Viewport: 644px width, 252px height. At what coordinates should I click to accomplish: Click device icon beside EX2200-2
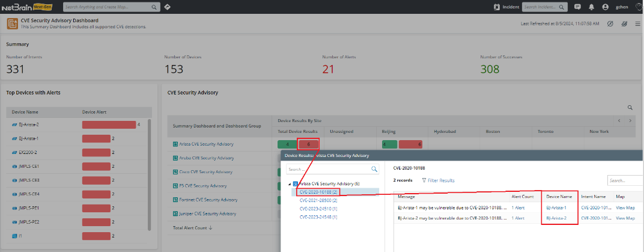(x=14, y=153)
